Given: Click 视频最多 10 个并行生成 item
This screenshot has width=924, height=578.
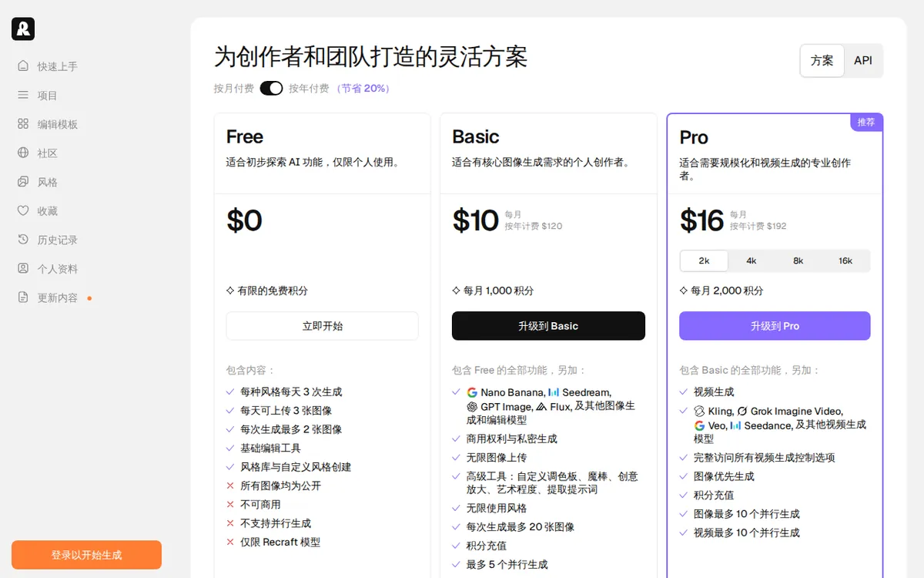Looking at the screenshot, I should point(747,533).
